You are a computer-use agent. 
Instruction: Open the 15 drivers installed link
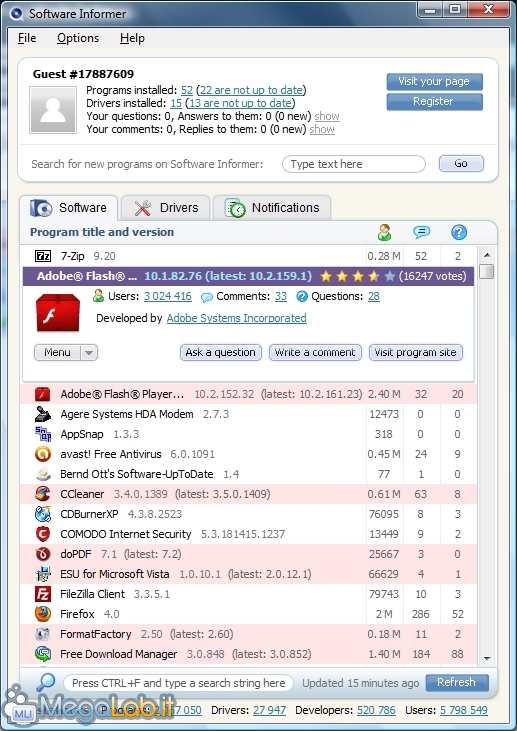176,103
